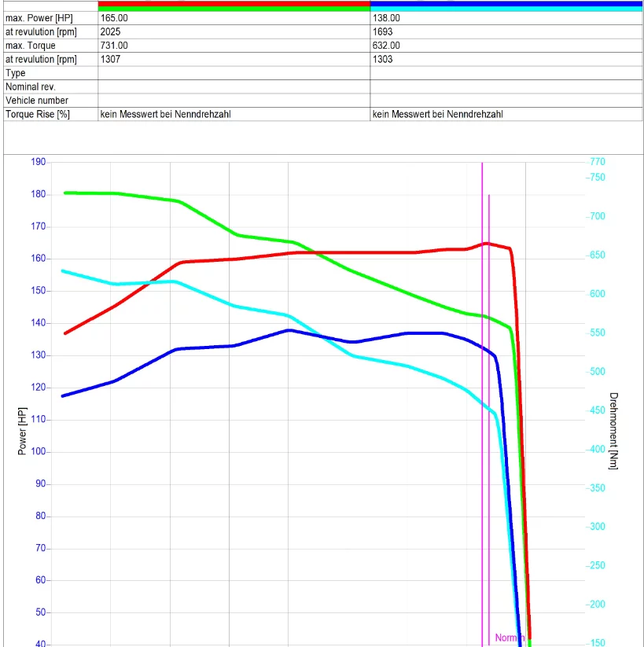
Task: Click the 'Vehicle number' row label
Action: click(x=37, y=101)
